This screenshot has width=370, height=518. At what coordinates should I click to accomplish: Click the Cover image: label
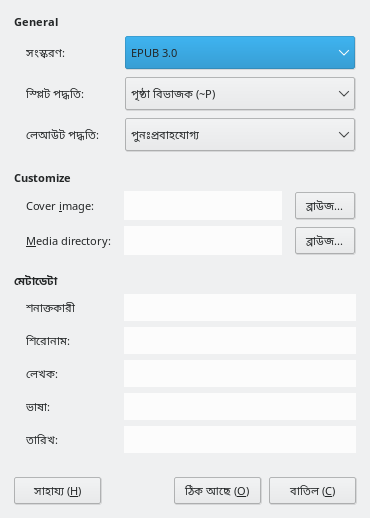tap(60, 206)
